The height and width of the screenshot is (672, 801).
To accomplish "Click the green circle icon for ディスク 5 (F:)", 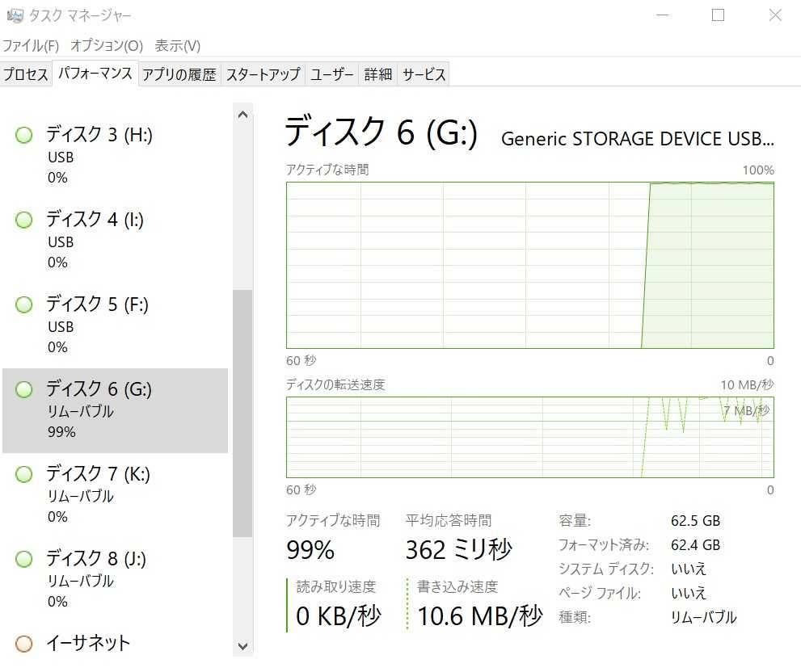I will (x=24, y=304).
